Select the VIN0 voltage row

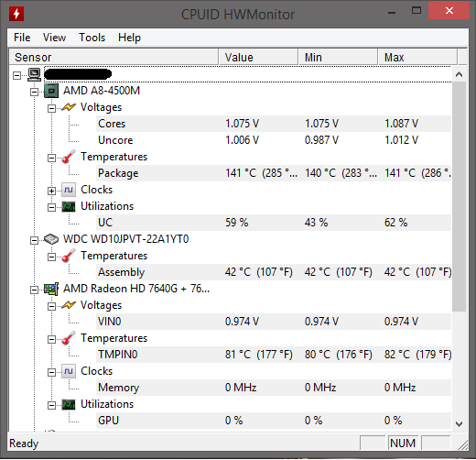pos(274,322)
